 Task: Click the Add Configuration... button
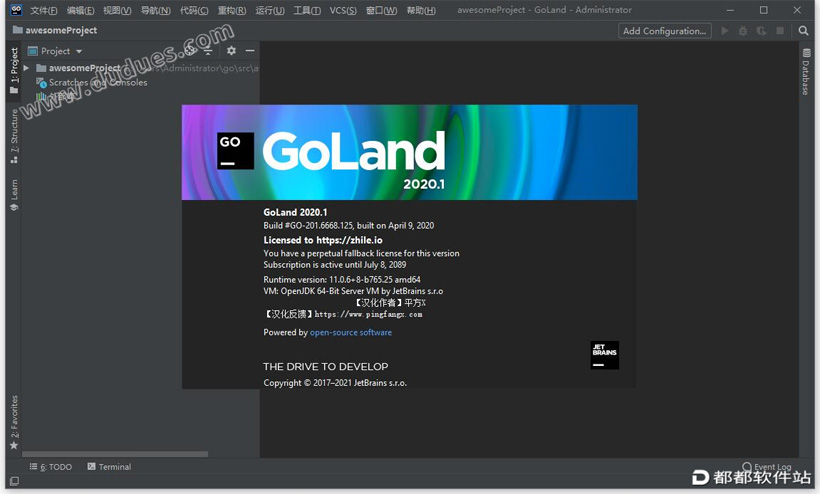pyautogui.click(x=664, y=31)
